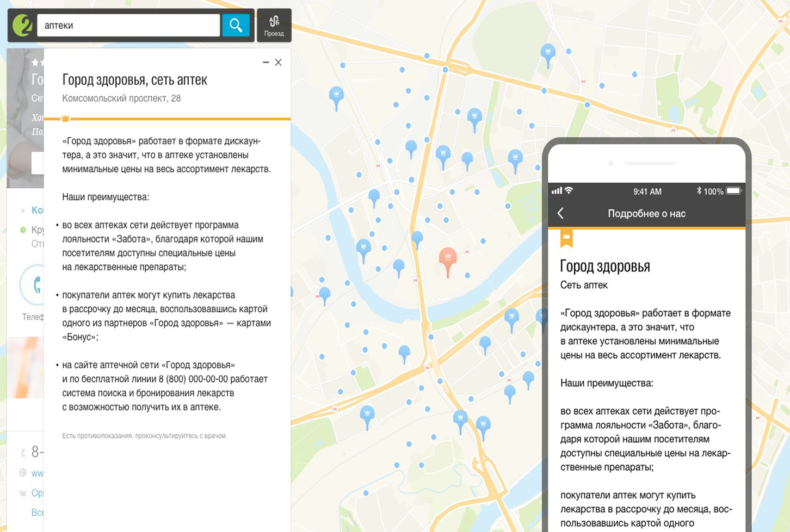Screen dimensions: 790x532
Task: Tap the back chevron beside "Подробнее о нас"
Action: [x=561, y=213]
